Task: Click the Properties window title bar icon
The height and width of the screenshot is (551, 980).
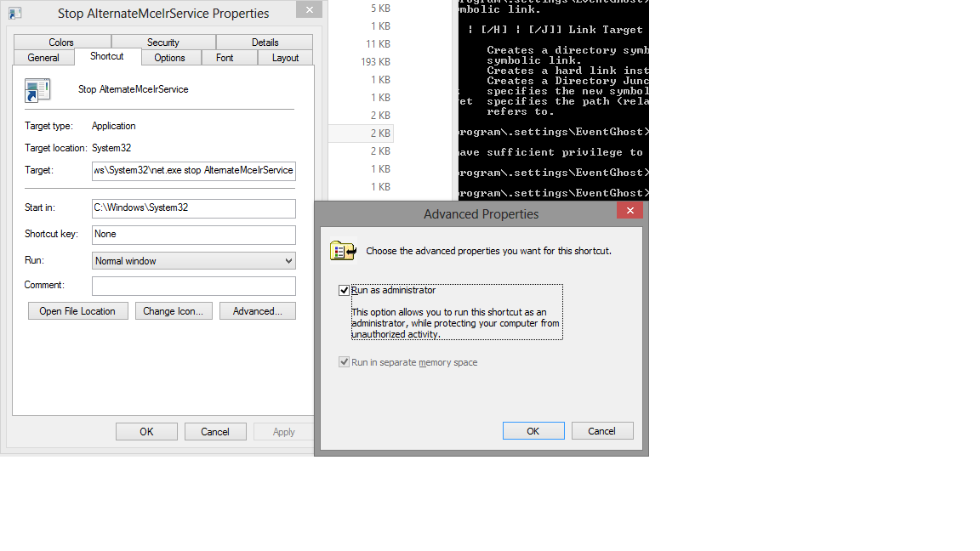Action: (x=15, y=13)
